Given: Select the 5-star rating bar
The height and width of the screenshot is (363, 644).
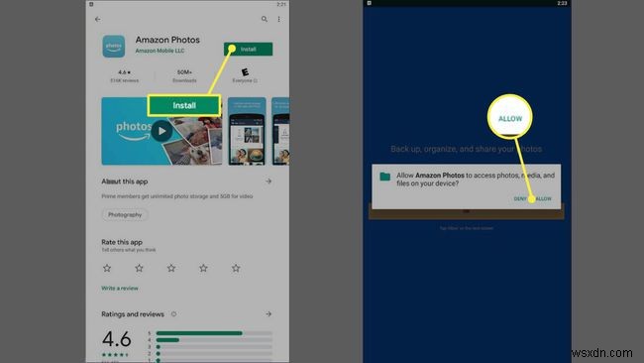Looking at the screenshot, I should [x=214, y=333].
